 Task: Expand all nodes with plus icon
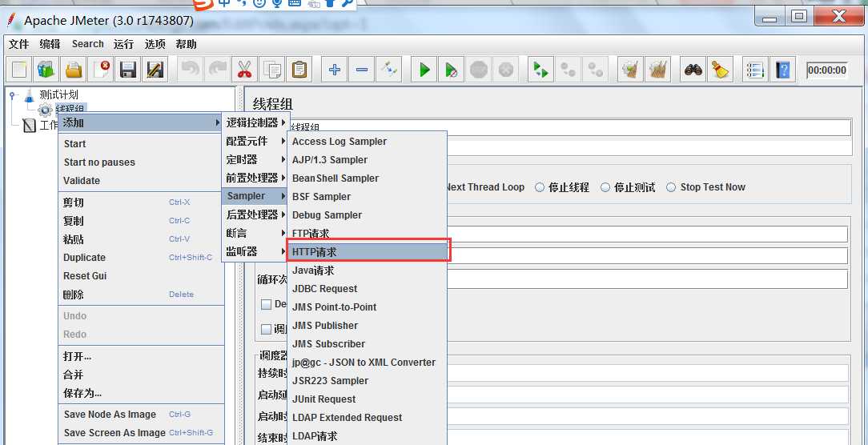coord(334,70)
